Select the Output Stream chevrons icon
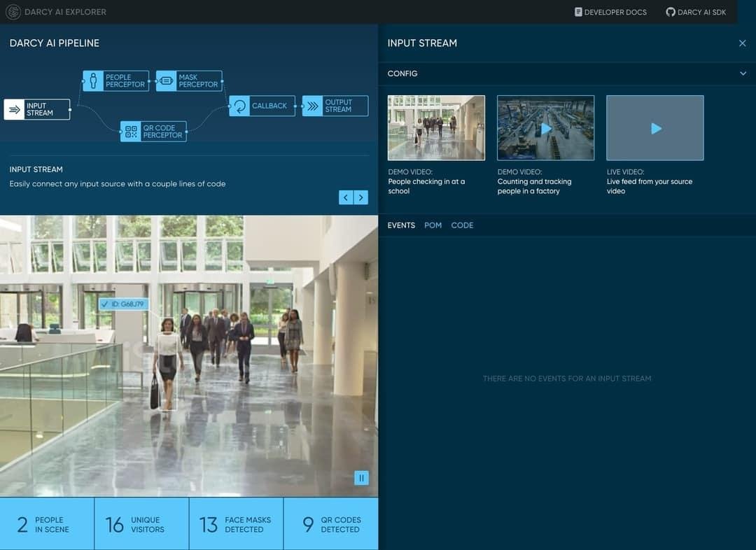Image resolution: width=756 pixels, height=550 pixels. point(312,106)
